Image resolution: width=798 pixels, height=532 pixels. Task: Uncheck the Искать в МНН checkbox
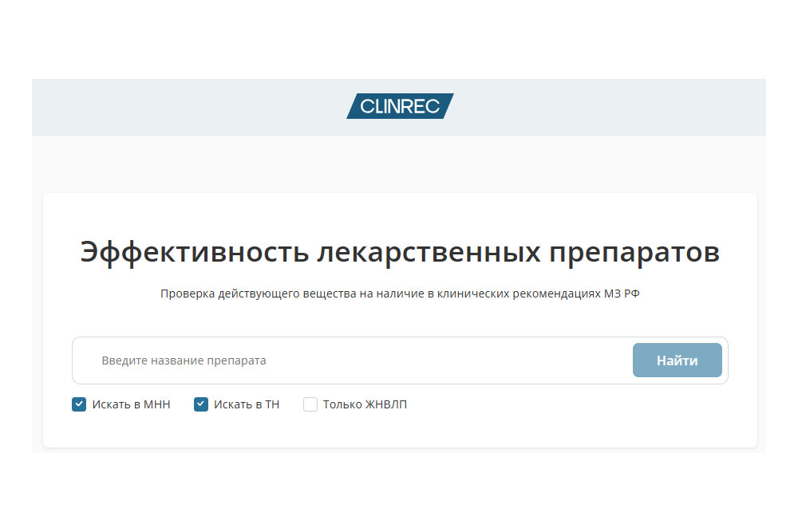[x=79, y=404]
